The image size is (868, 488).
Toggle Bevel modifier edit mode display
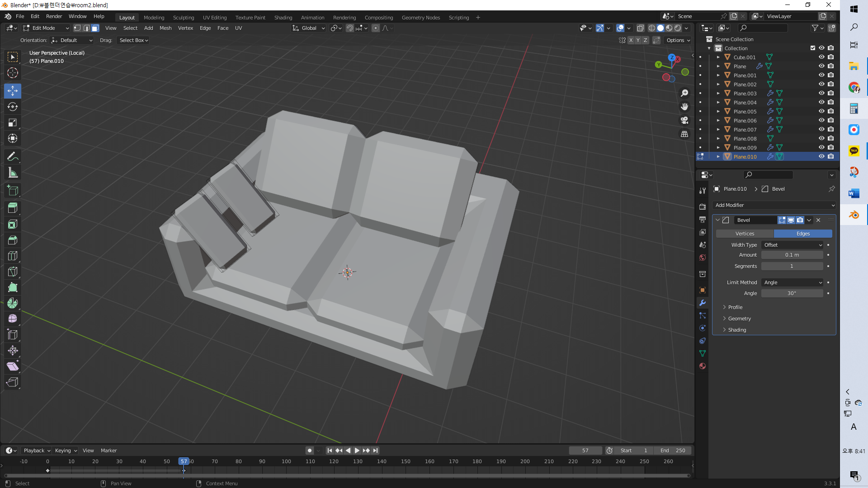click(782, 220)
